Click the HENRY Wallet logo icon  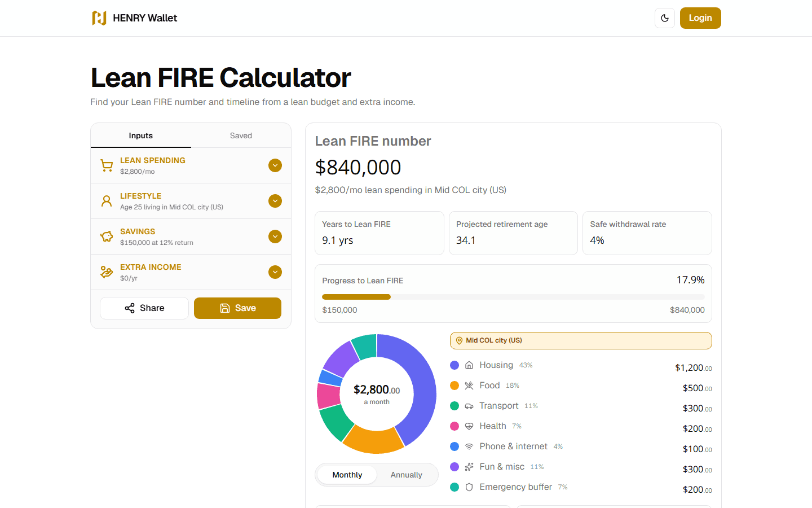99,18
